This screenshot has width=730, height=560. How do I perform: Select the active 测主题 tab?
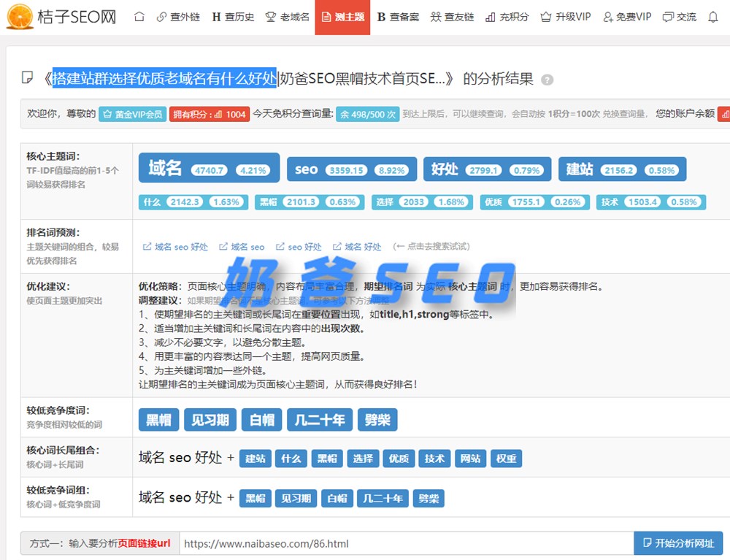click(342, 18)
